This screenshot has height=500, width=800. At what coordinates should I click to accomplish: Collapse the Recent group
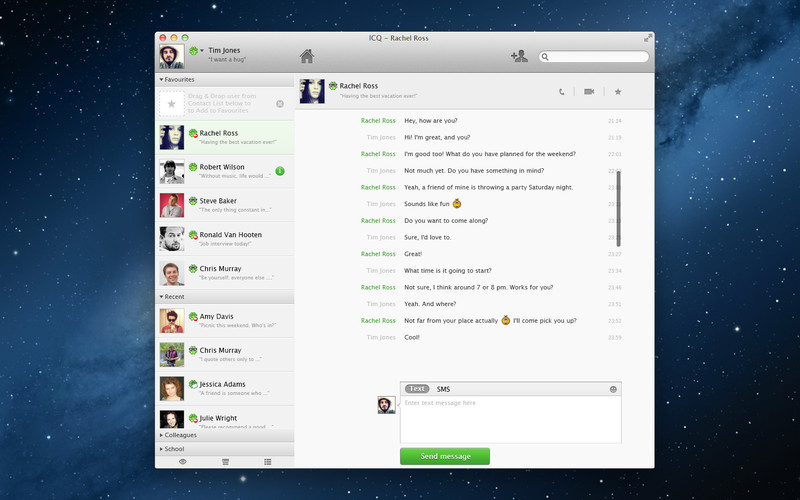161,296
